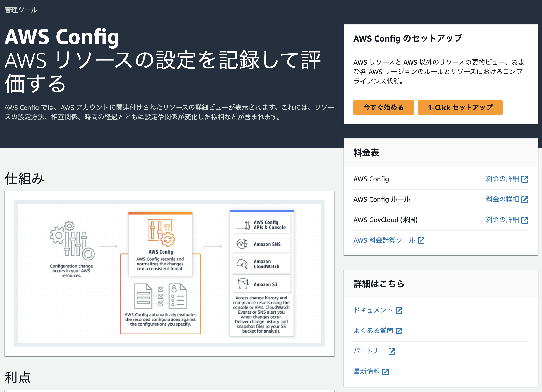The height and width of the screenshot is (392, 542).
Task: Click the external link icon beside ドキュメント
Action: coord(399,310)
